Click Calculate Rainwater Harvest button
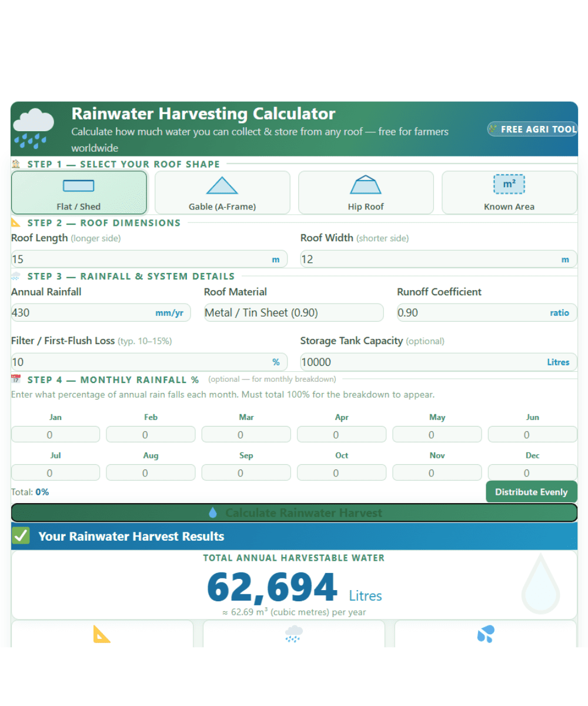Image resolution: width=588 pixels, height=706 pixels. (x=294, y=512)
